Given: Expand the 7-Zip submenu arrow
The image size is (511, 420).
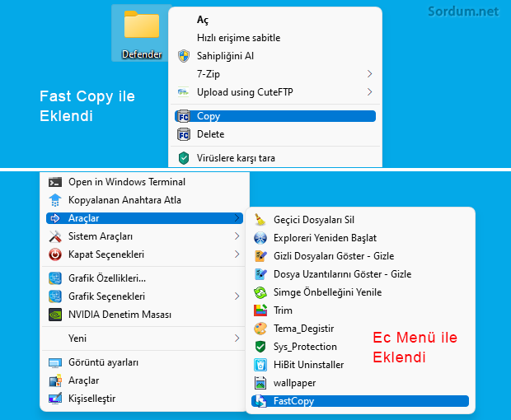Looking at the screenshot, I should pos(369,74).
